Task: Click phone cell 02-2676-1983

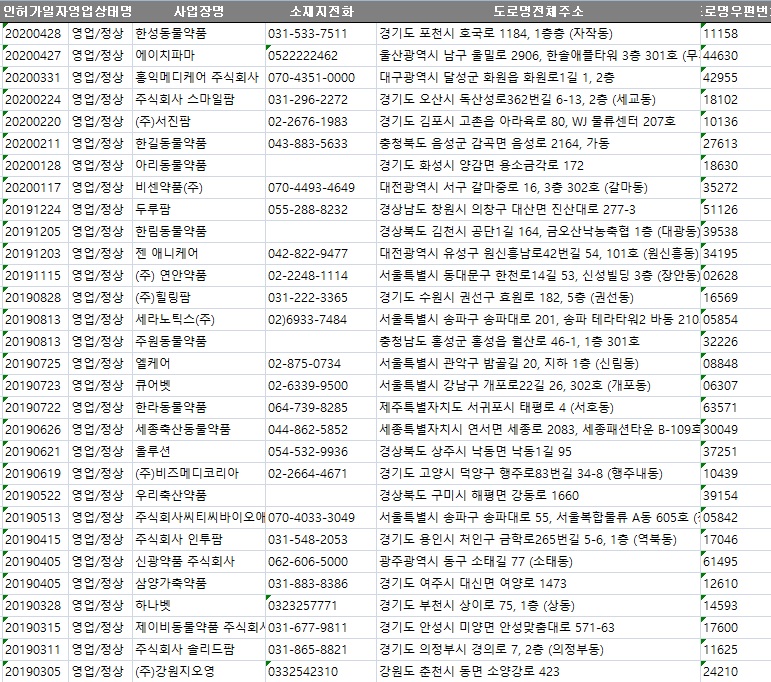Action: [x=321, y=121]
